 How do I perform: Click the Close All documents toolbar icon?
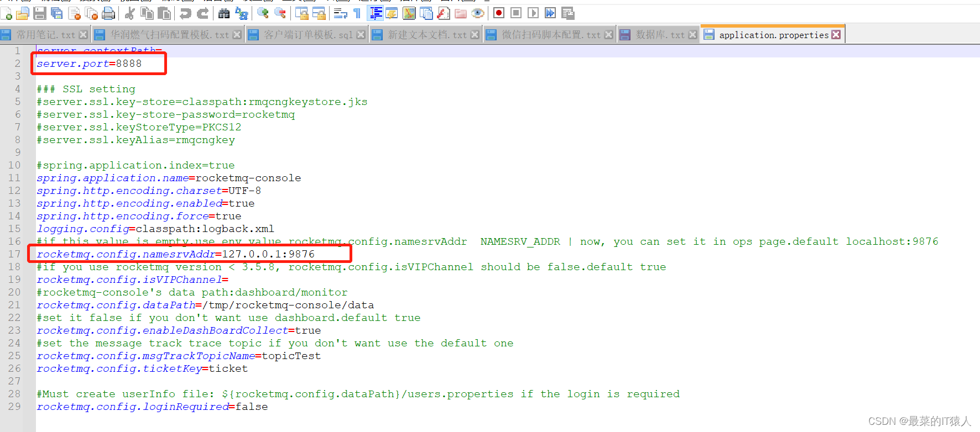coord(92,13)
